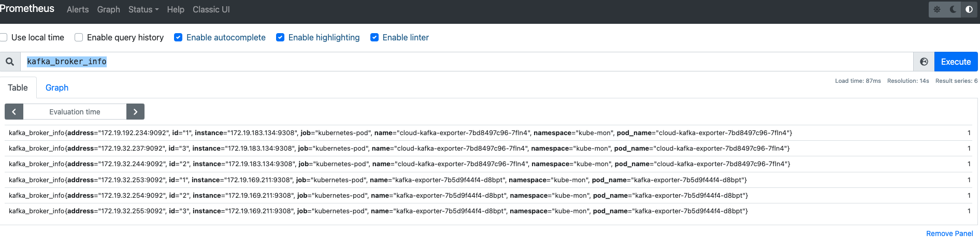
Task: Select result row with address 172.19.32.254:9092
Action: point(489,195)
